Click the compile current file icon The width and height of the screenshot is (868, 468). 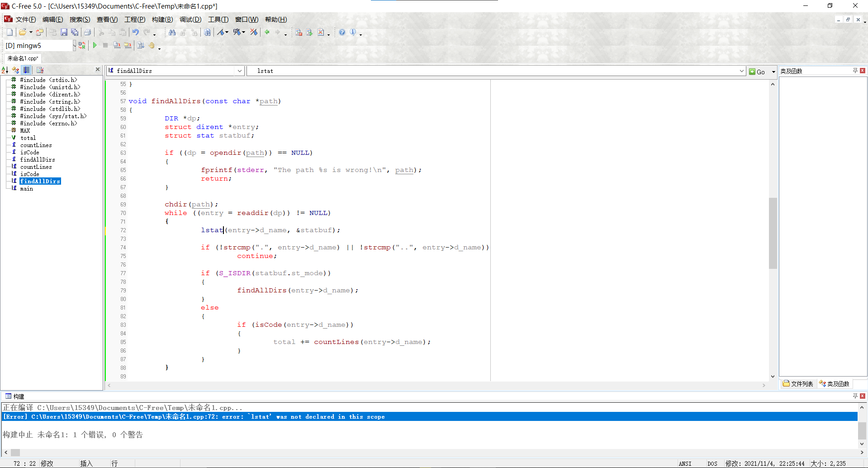pos(117,45)
